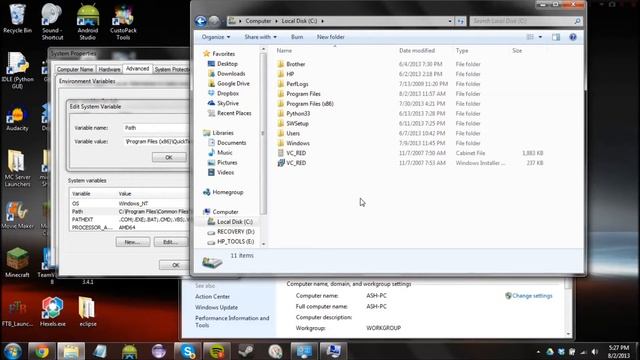
Task: Open the Organize dropdown menu
Action: click(216, 37)
